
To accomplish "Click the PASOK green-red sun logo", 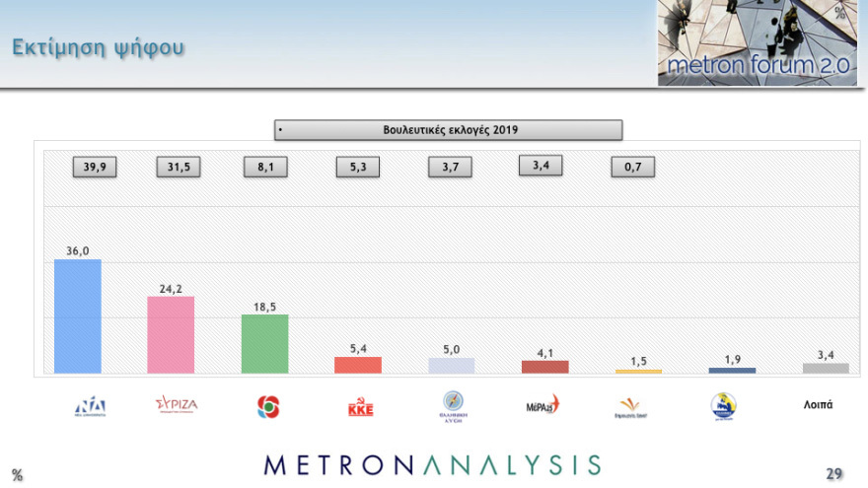I will pos(268,407).
